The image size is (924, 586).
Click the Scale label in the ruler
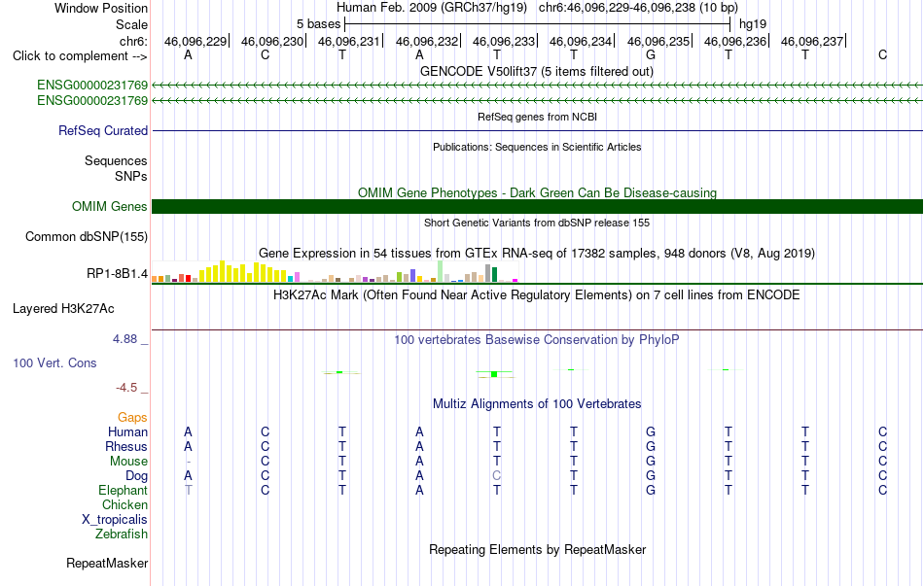pyautogui.click(x=131, y=24)
